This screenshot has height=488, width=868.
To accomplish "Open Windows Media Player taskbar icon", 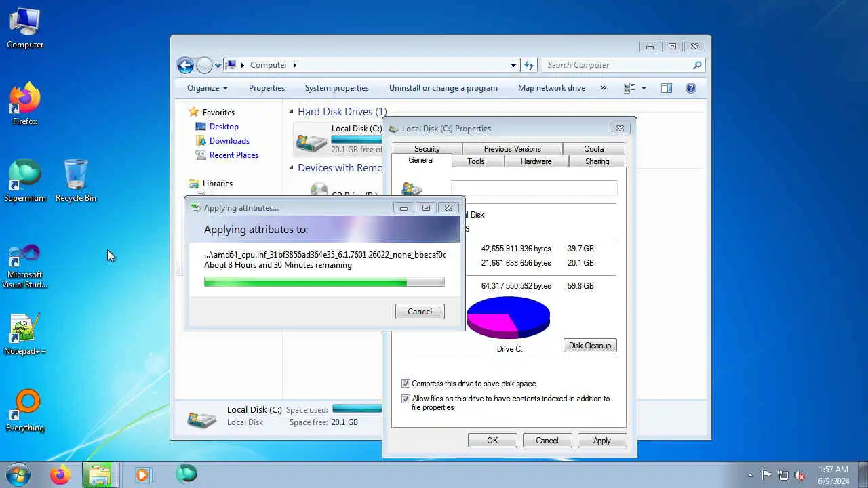I will pos(142,474).
